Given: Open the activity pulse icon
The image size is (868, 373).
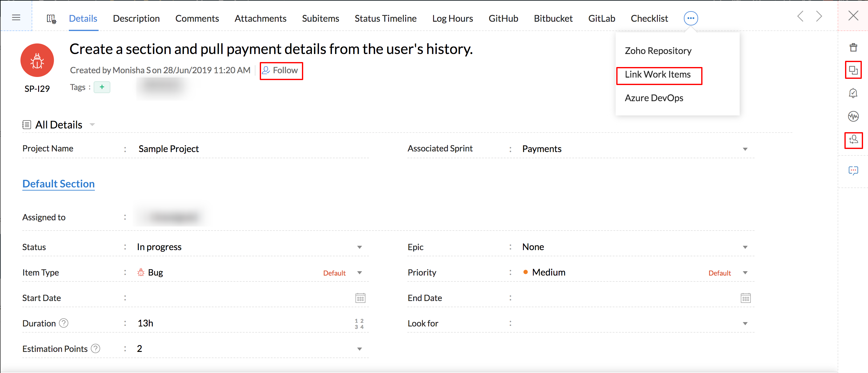Looking at the screenshot, I should click(853, 117).
